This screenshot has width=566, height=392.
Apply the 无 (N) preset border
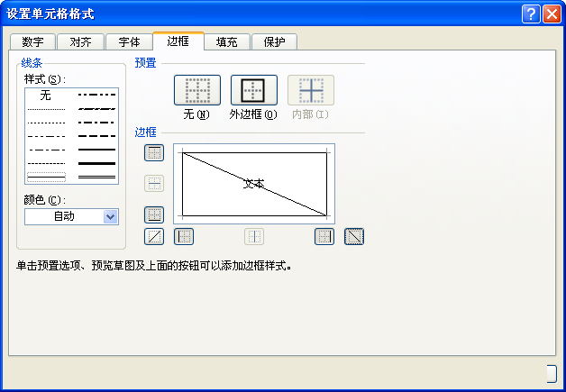(x=197, y=90)
